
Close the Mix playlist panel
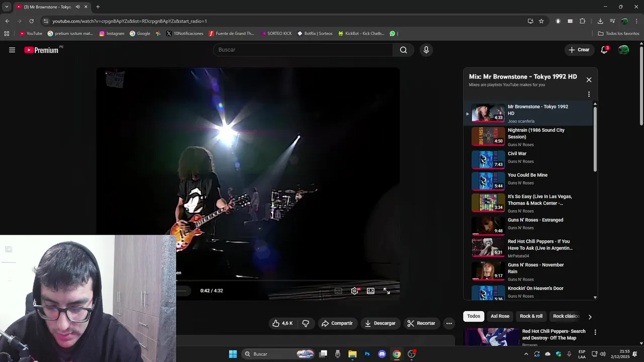click(x=589, y=79)
